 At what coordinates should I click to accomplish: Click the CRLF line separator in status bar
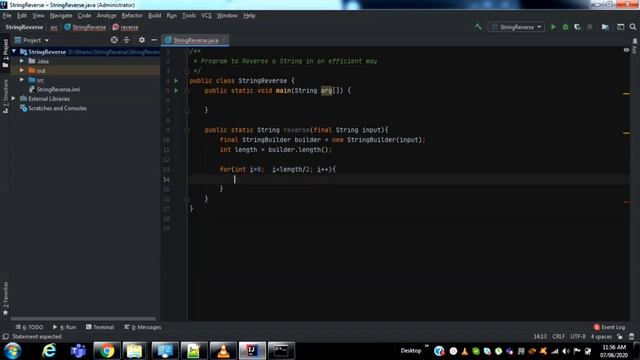click(558, 337)
